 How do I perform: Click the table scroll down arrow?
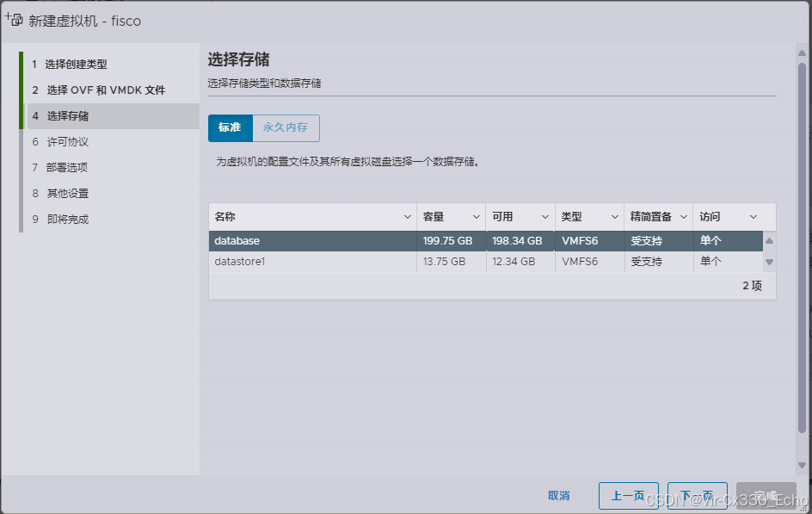click(770, 263)
